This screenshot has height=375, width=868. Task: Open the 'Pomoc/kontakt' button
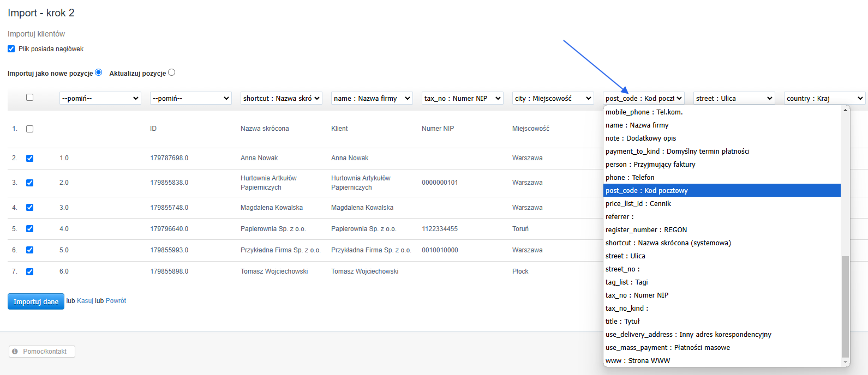[x=42, y=352]
